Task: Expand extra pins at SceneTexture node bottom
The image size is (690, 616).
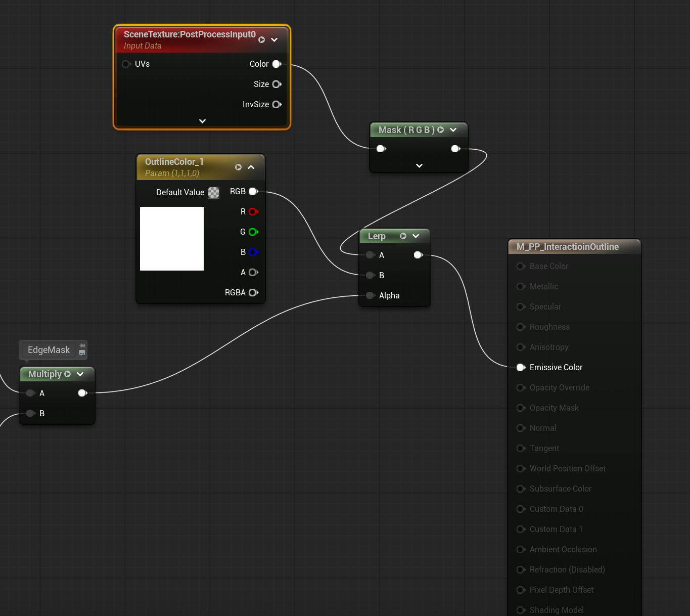Action: [202, 121]
